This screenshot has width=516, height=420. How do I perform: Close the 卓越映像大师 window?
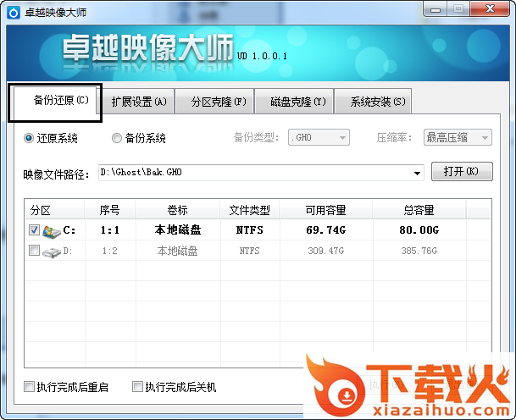tap(490, 9)
